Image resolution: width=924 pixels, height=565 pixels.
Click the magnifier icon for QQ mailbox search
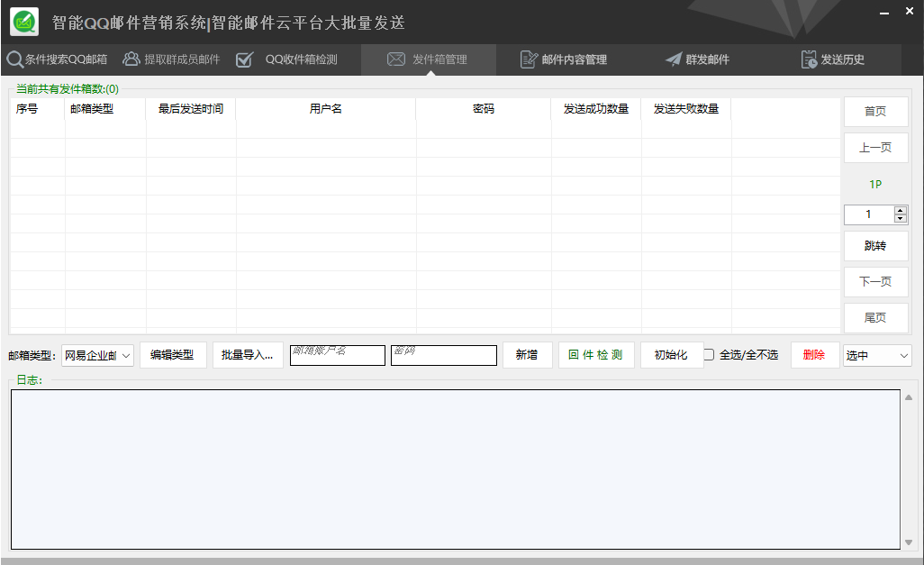click(x=14, y=59)
